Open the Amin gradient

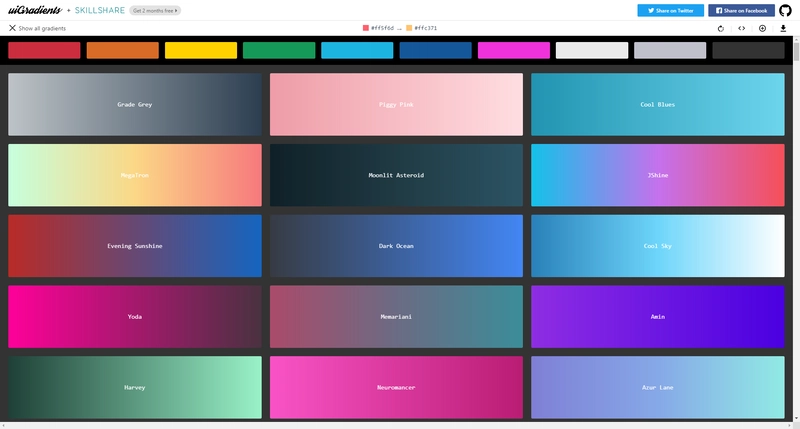tap(658, 316)
